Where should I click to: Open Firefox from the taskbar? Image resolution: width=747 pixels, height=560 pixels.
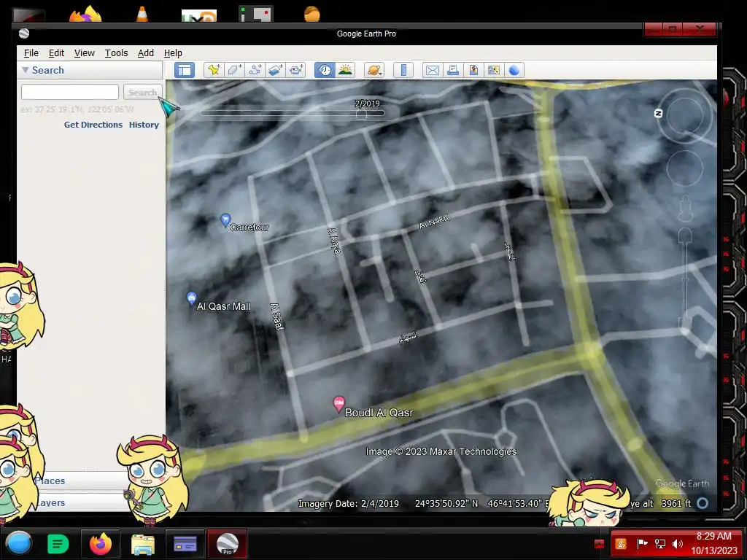101,543
